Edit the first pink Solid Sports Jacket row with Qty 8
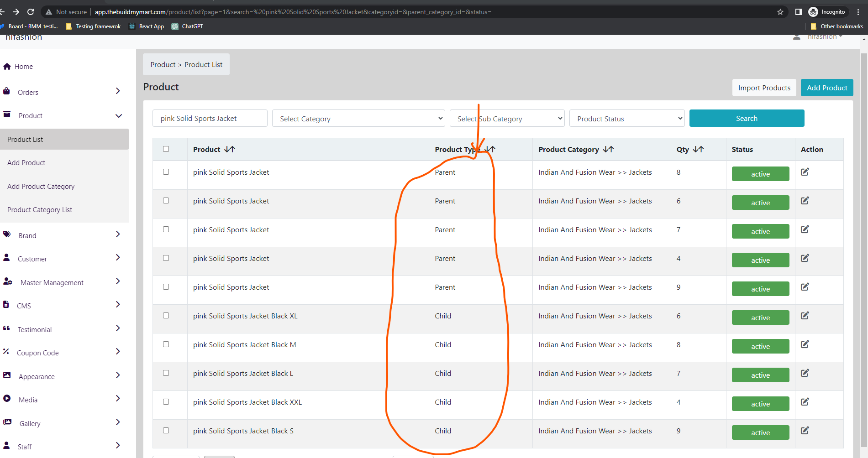 pos(805,172)
